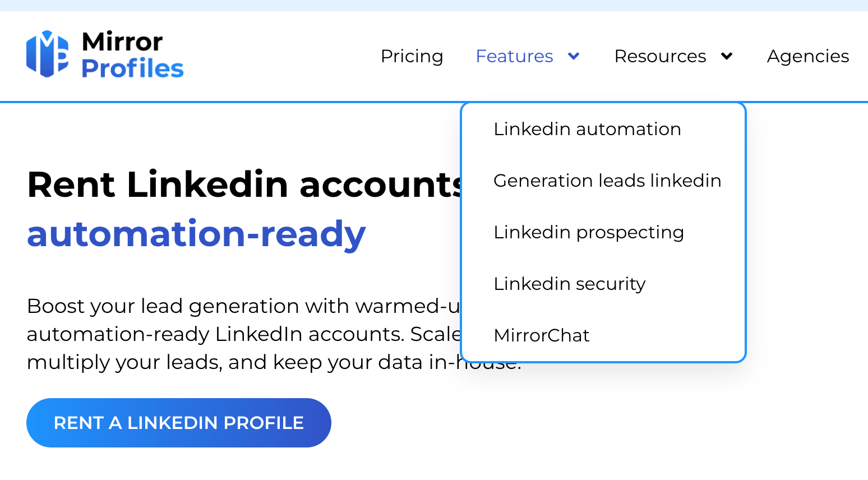Click the Features menu label
The image size is (868, 480).
pos(514,56)
